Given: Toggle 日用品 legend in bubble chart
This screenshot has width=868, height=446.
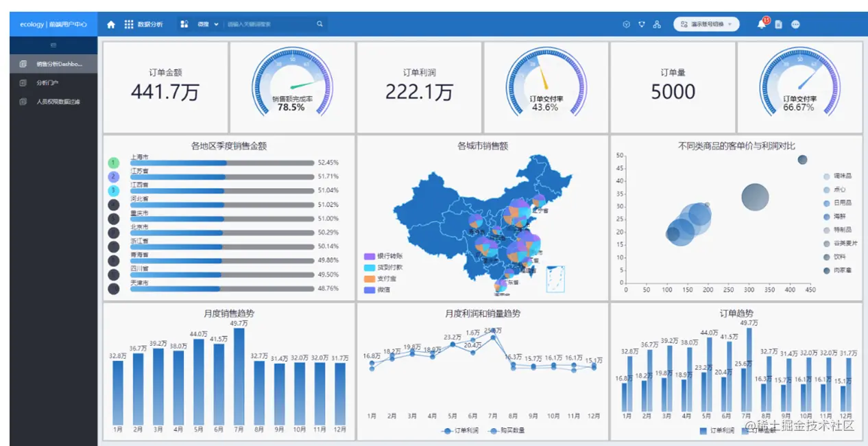Looking at the screenshot, I should (837, 203).
